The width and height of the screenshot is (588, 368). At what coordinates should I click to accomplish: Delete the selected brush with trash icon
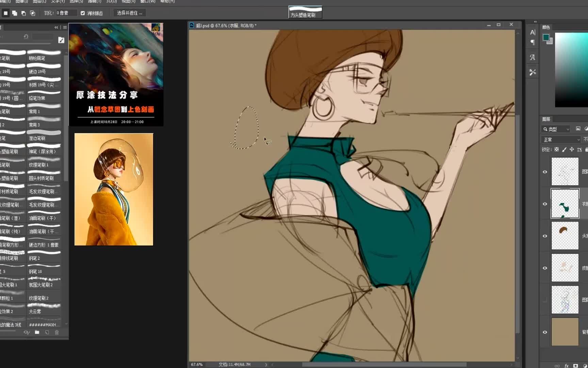pos(57,332)
